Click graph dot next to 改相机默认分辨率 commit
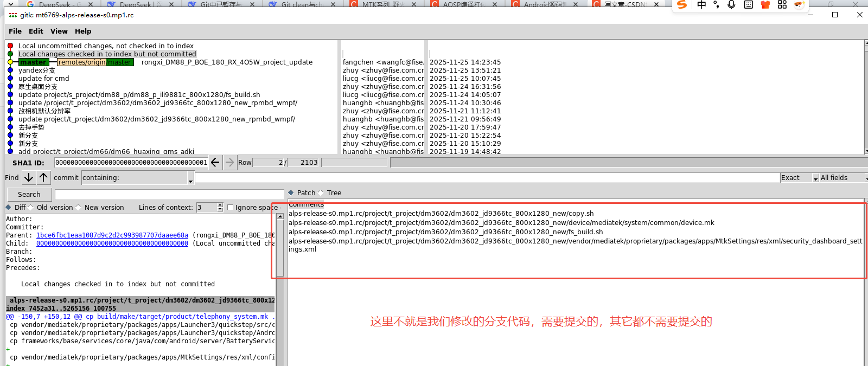This screenshot has width=868, height=366. (x=10, y=111)
